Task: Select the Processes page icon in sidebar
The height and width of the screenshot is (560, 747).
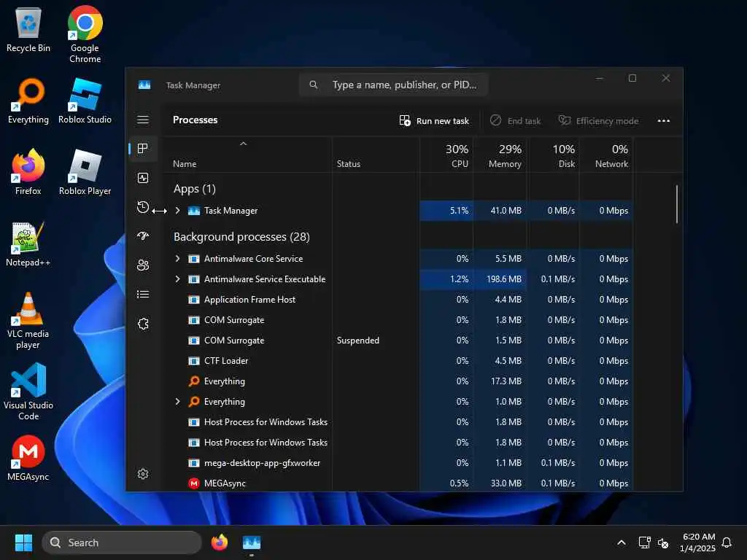Action: point(143,149)
